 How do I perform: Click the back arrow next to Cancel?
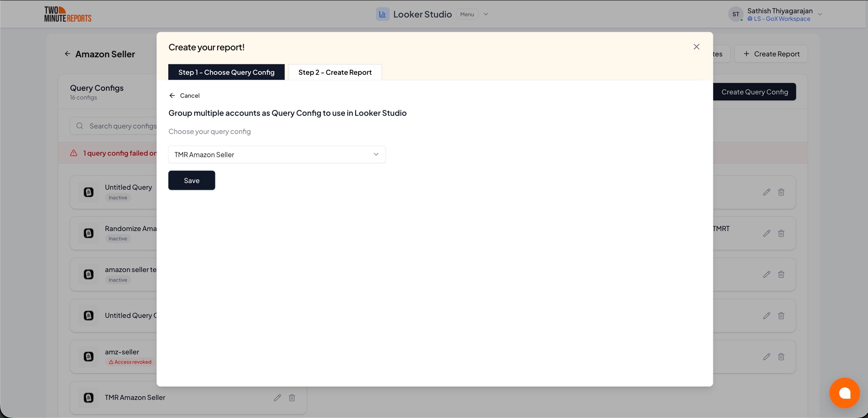[172, 95]
